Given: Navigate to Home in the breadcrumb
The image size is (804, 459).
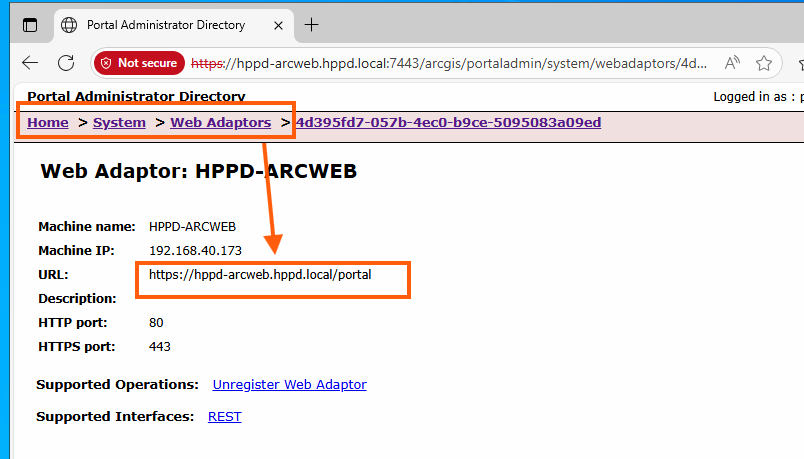Looking at the screenshot, I should click(48, 123).
